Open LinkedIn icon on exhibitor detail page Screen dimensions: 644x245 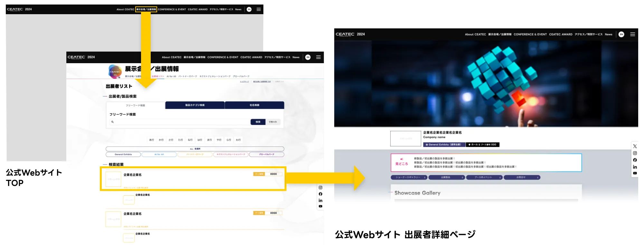635,167
